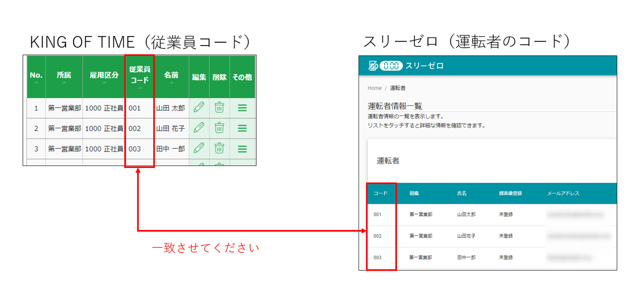Click 未登録 status for 田中一郎
Image resolution: width=644 pixels, height=297 pixels.
pyautogui.click(x=506, y=258)
